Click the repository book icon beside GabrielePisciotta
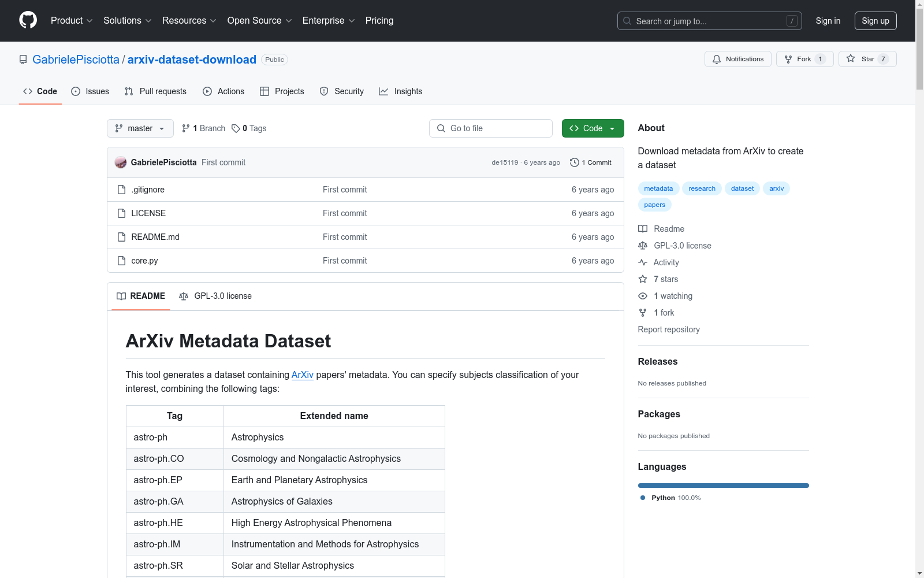 [23, 60]
